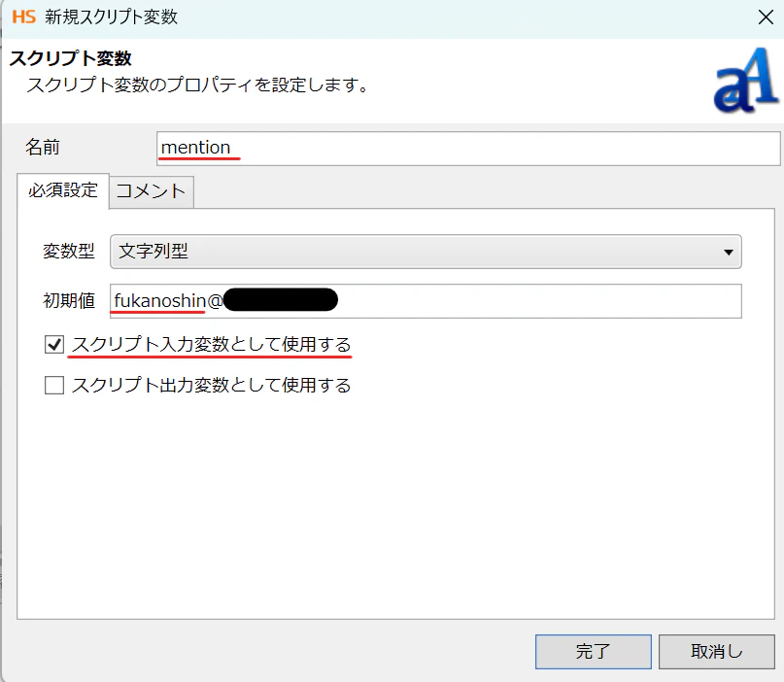Close the 新規スクリプト変数 dialog

766,17
